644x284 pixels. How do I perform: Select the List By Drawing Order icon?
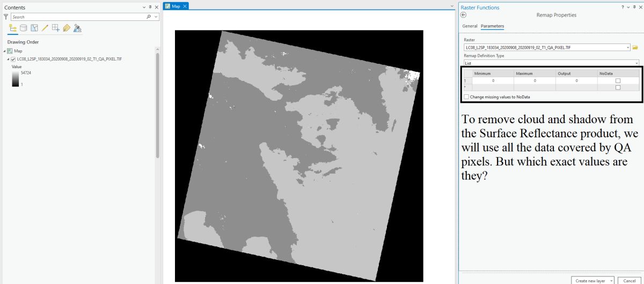point(13,28)
